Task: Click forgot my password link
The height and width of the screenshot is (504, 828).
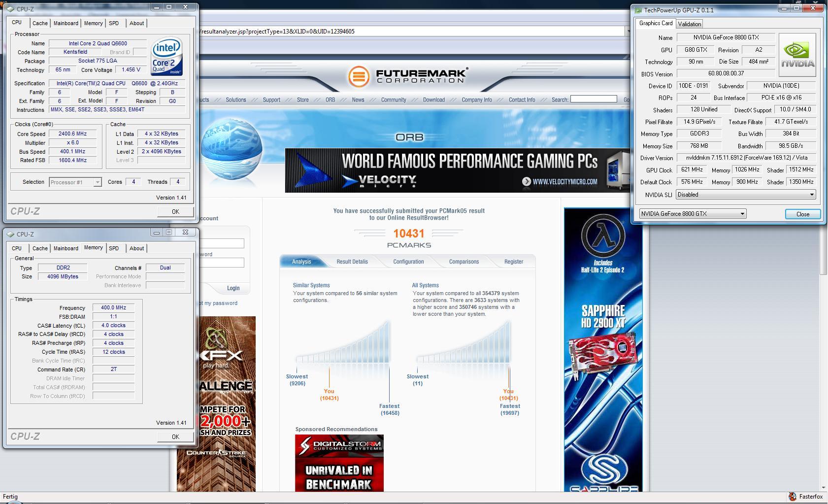Action: coord(217,303)
